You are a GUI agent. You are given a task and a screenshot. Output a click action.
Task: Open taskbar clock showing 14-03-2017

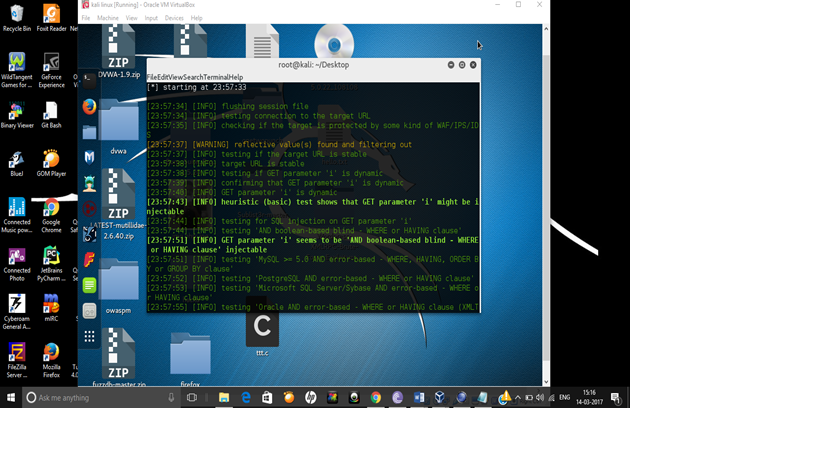(589, 397)
